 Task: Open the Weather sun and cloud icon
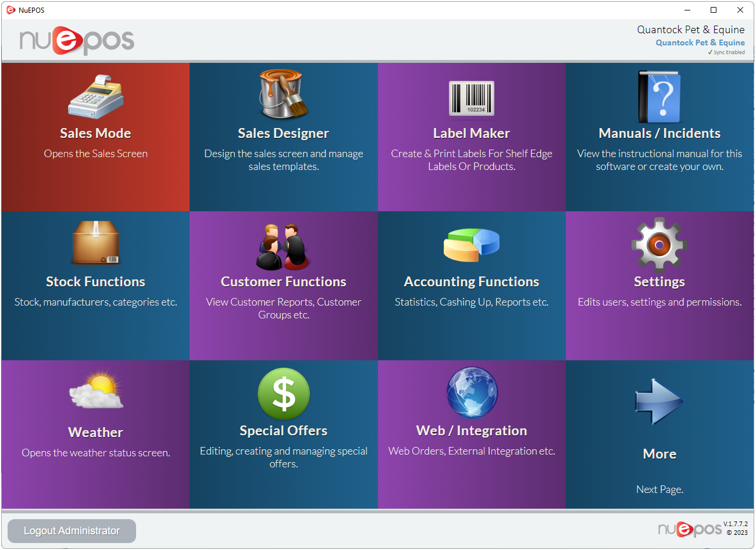pyautogui.click(x=96, y=392)
